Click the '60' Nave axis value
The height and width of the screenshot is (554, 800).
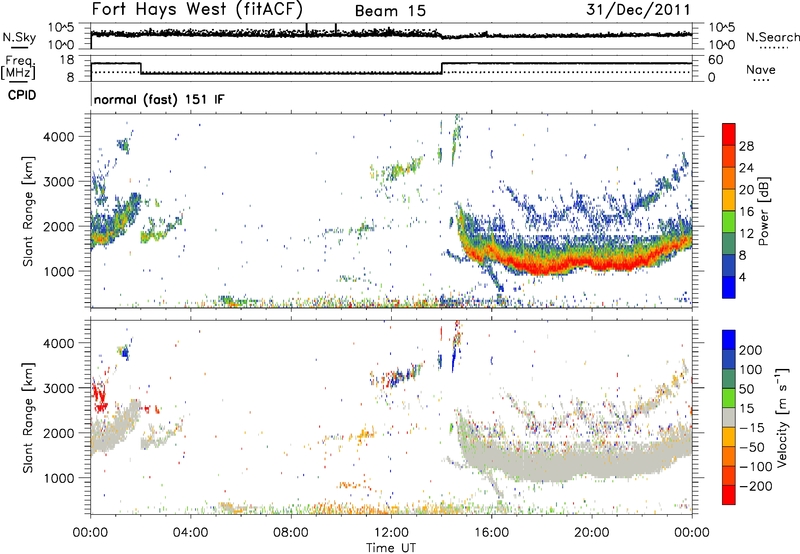715,60
